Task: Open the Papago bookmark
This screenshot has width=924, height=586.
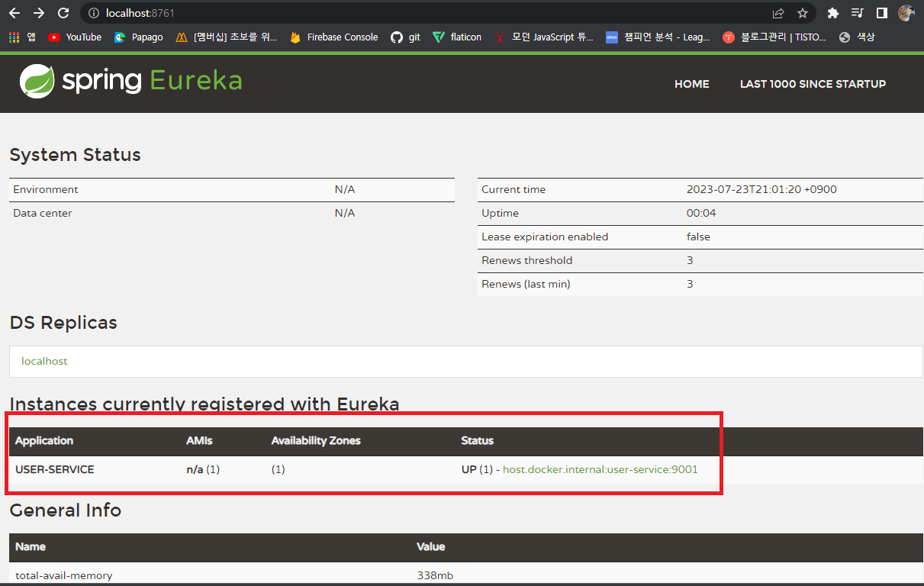Action: coord(138,37)
